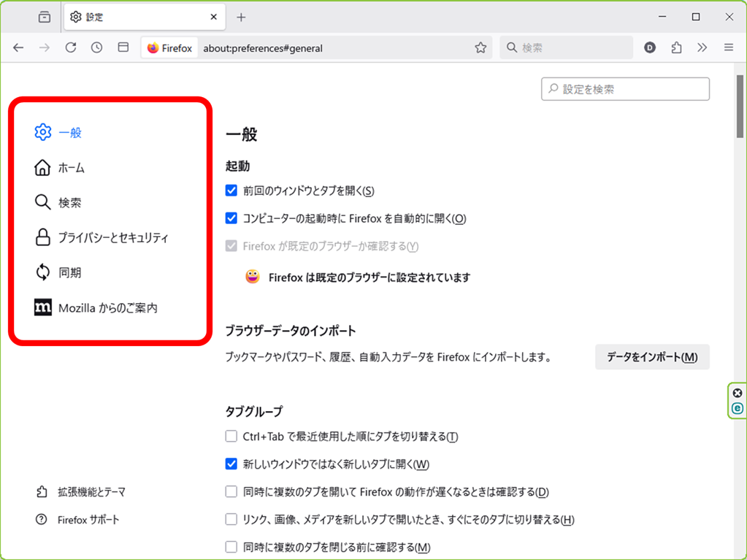Click Firefox は既定のブラウザーに設定されています text
The height and width of the screenshot is (560, 747).
click(x=369, y=277)
